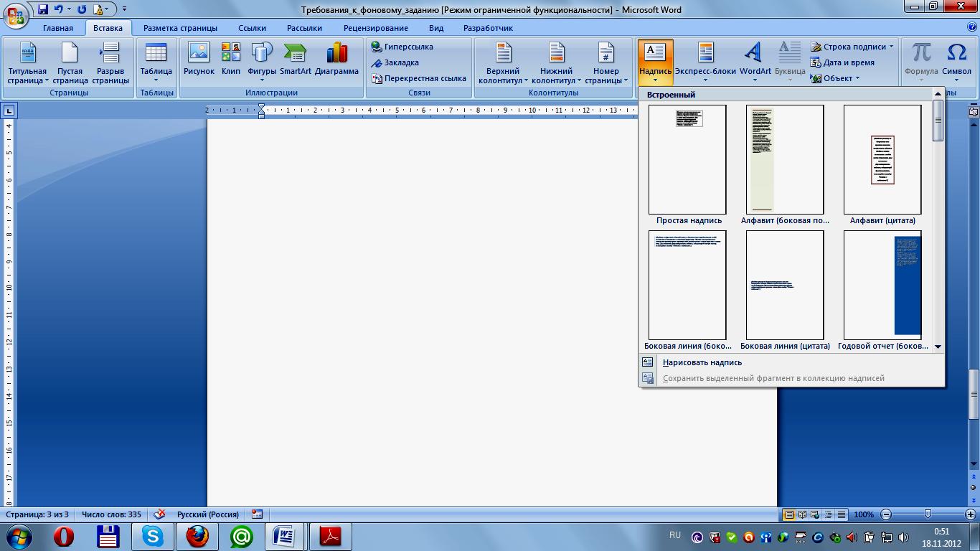The height and width of the screenshot is (551, 980).
Task: Open the Таблица table dropdown
Action: [156, 63]
